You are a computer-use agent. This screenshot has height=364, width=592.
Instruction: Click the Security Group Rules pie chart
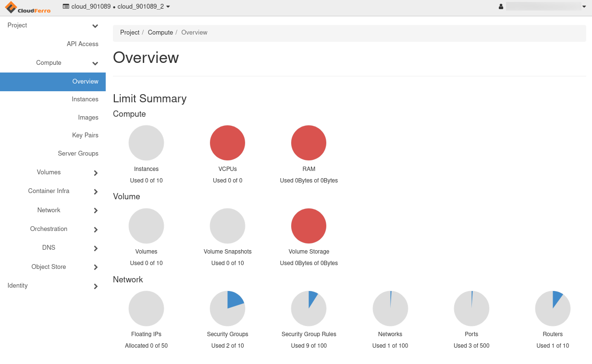308,308
